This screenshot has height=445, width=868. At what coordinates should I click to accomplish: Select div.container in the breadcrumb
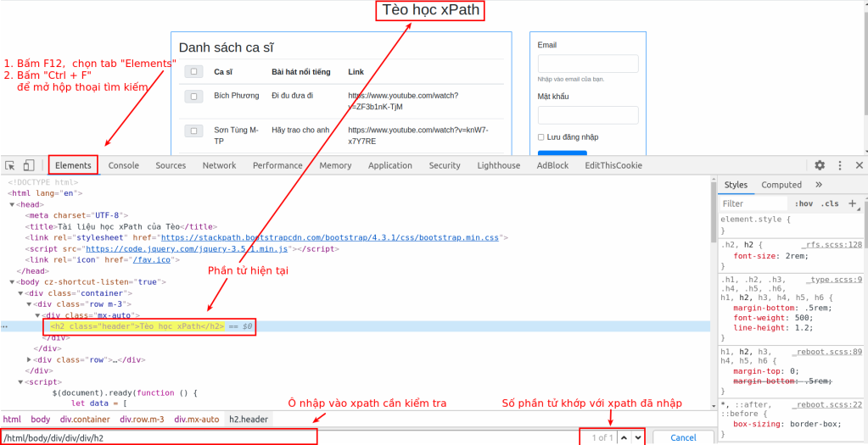pos(85,420)
